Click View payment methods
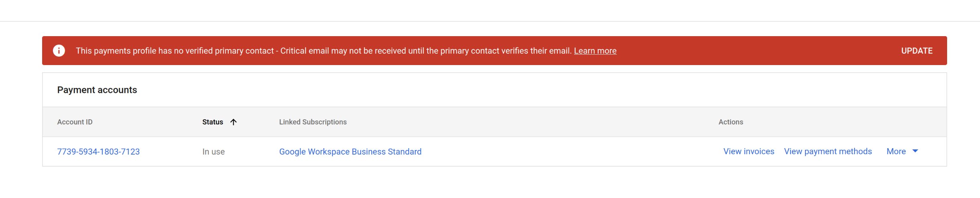Viewport: 980px width, 198px height. point(828,151)
